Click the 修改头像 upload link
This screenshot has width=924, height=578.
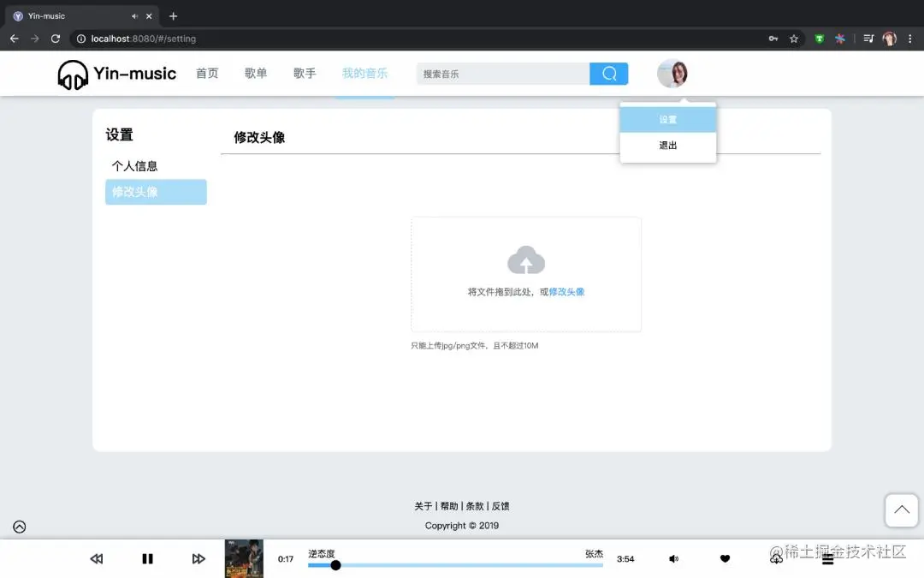[x=566, y=292]
